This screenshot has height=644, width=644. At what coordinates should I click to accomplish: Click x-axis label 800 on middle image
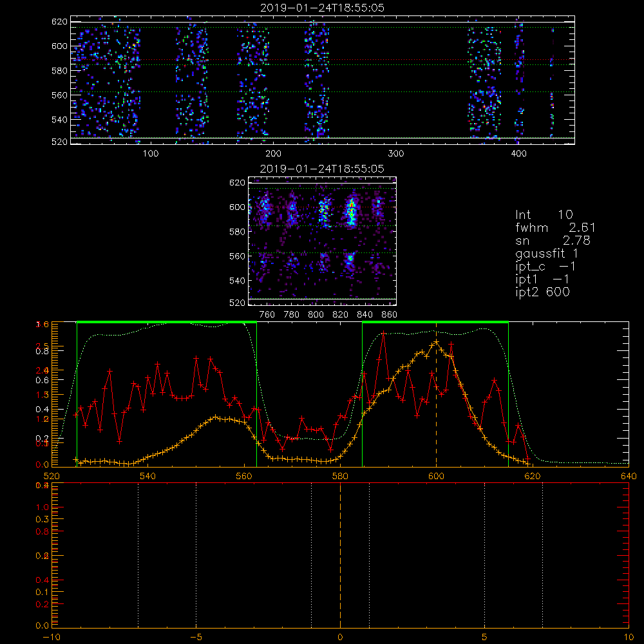(316, 315)
